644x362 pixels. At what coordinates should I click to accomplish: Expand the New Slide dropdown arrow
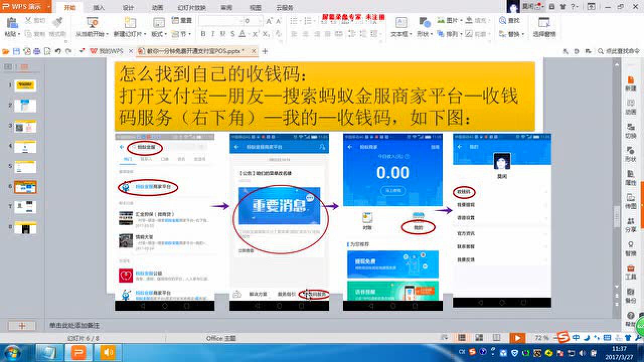pos(144,34)
